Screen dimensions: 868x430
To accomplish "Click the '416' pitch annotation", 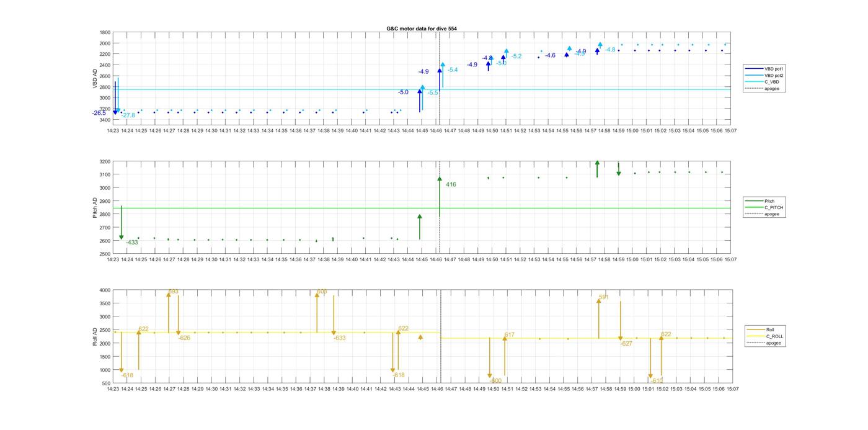I will [451, 185].
